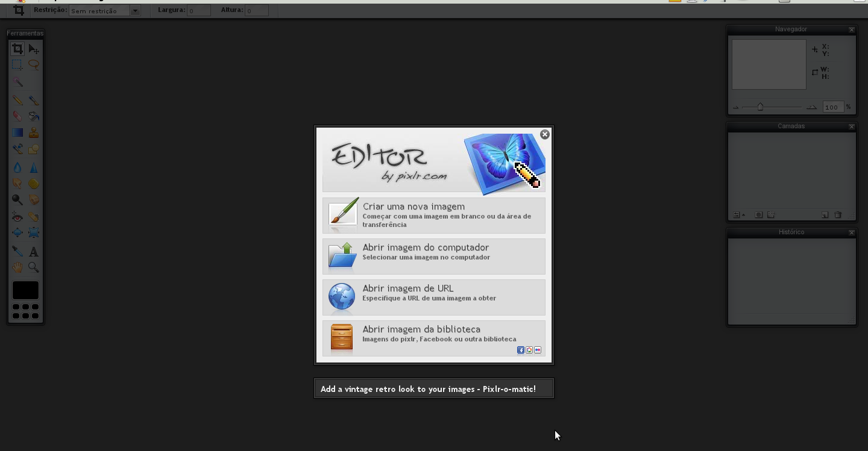Screen dimensions: 868x451
Task: Select the Burn hand tool
Action: coord(34,199)
